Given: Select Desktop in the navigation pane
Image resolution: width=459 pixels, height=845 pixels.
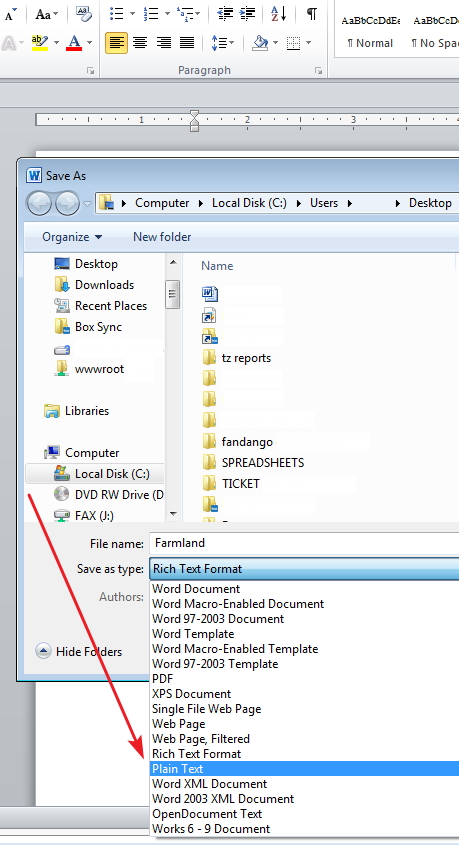Looking at the screenshot, I should 86,264.
